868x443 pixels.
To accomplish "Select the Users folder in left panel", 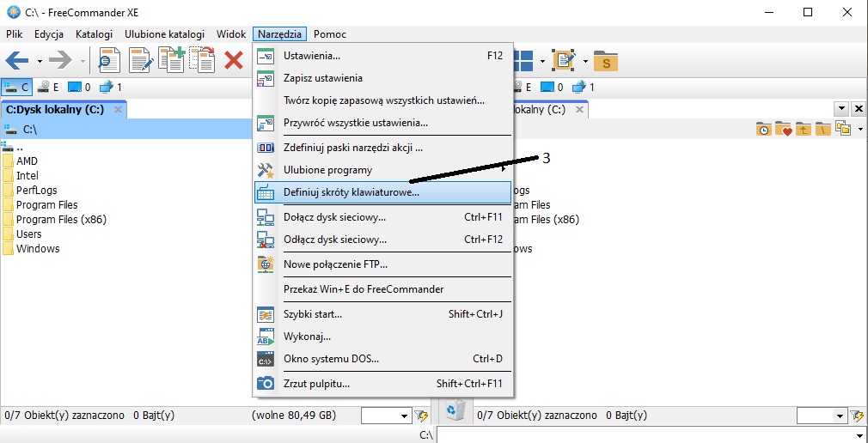I will (x=28, y=234).
